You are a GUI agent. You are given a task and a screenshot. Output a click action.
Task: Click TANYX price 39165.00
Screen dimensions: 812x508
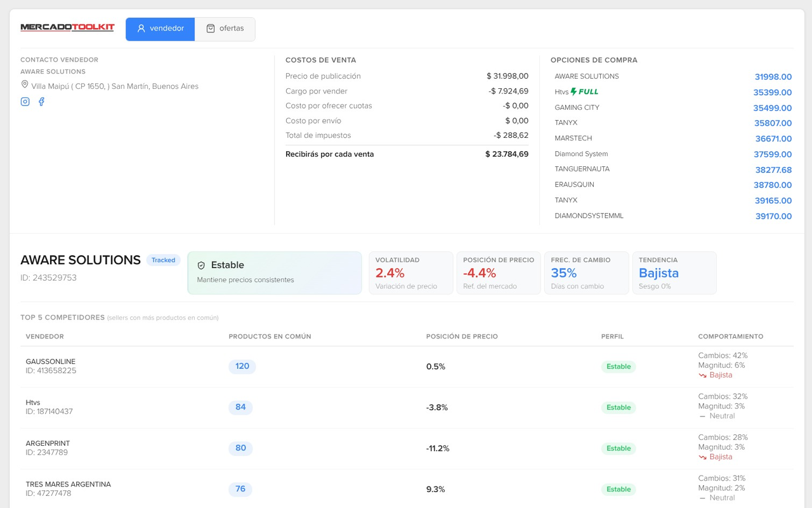(773, 201)
